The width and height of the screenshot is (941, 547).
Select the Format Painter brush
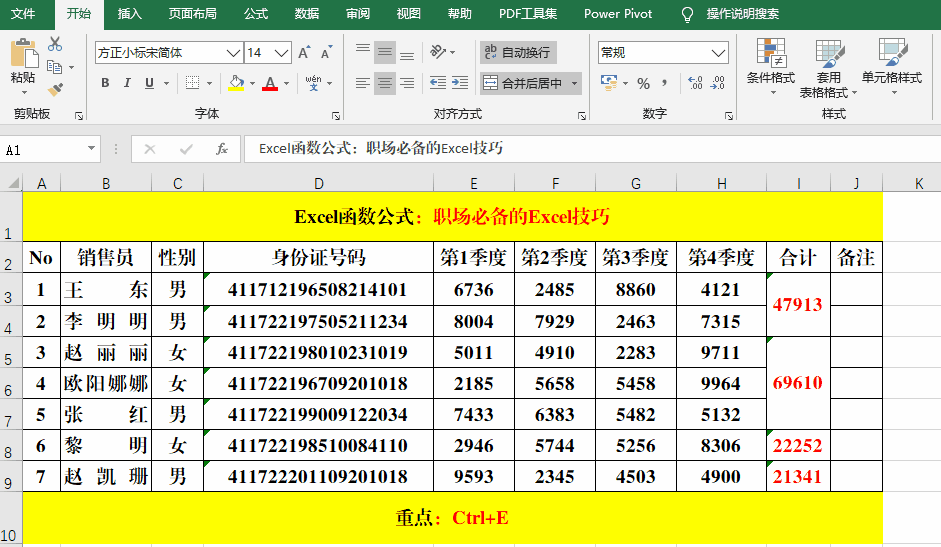(55, 89)
